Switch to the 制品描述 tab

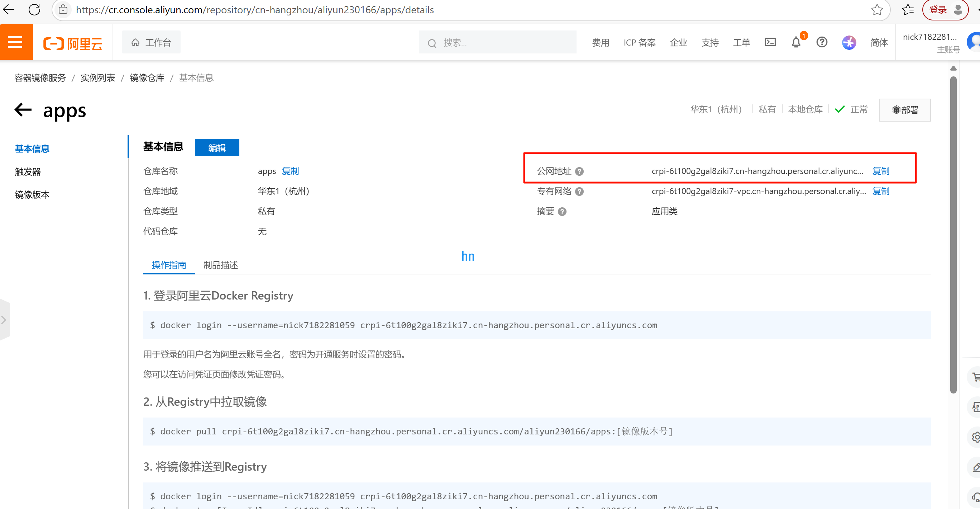click(x=220, y=265)
